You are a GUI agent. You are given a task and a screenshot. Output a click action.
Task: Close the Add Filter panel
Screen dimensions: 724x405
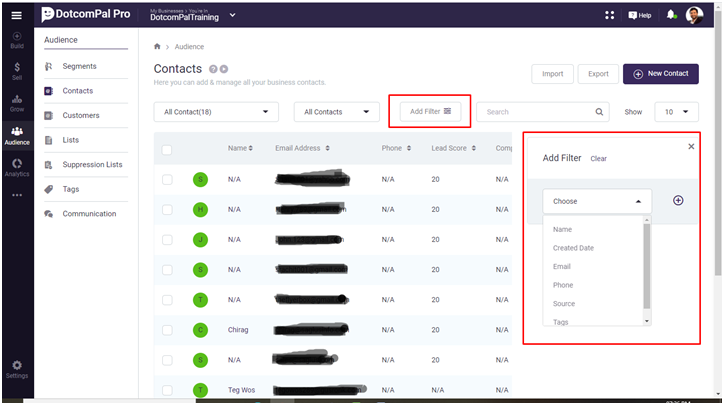coord(691,146)
